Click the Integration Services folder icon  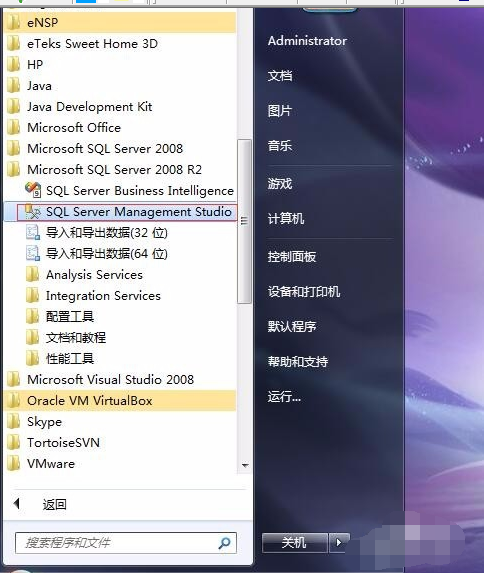click(x=33, y=296)
